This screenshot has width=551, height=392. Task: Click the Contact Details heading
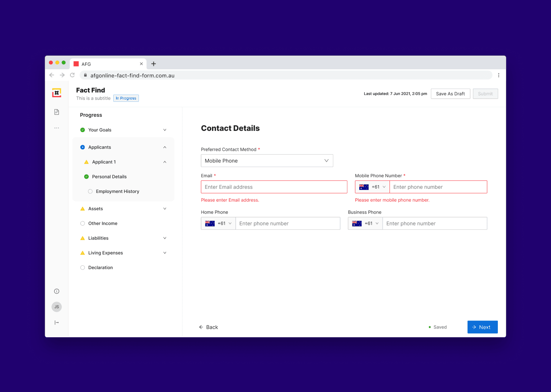click(x=230, y=128)
